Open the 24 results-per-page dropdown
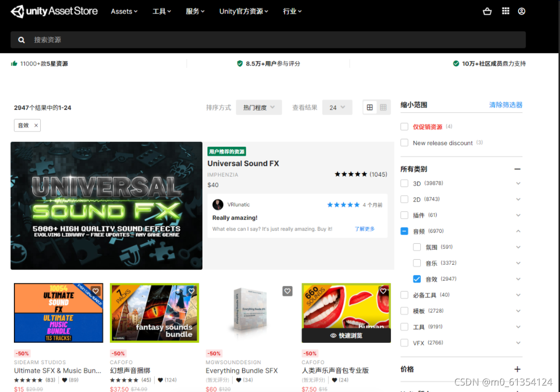 (x=337, y=107)
